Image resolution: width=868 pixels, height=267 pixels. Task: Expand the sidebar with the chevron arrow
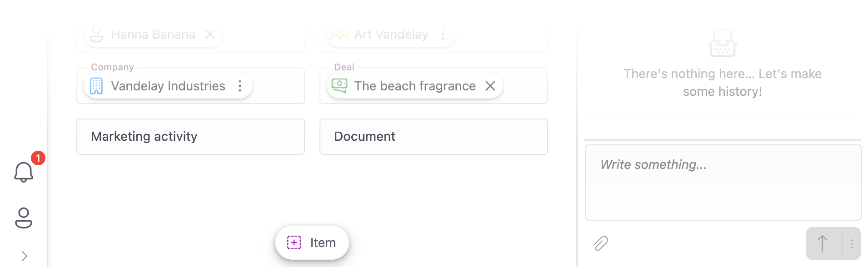(x=24, y=255)
